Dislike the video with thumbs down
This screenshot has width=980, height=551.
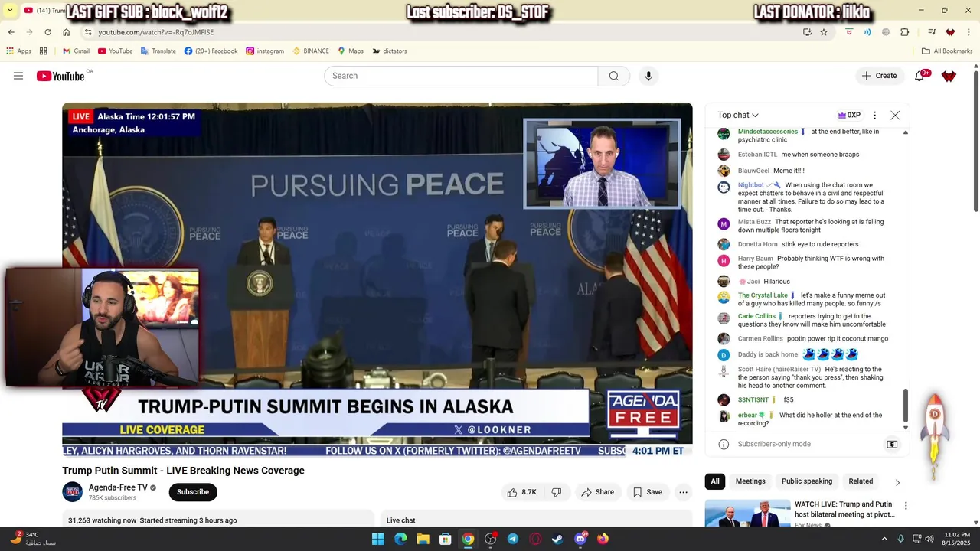click(x=557, y=492)
